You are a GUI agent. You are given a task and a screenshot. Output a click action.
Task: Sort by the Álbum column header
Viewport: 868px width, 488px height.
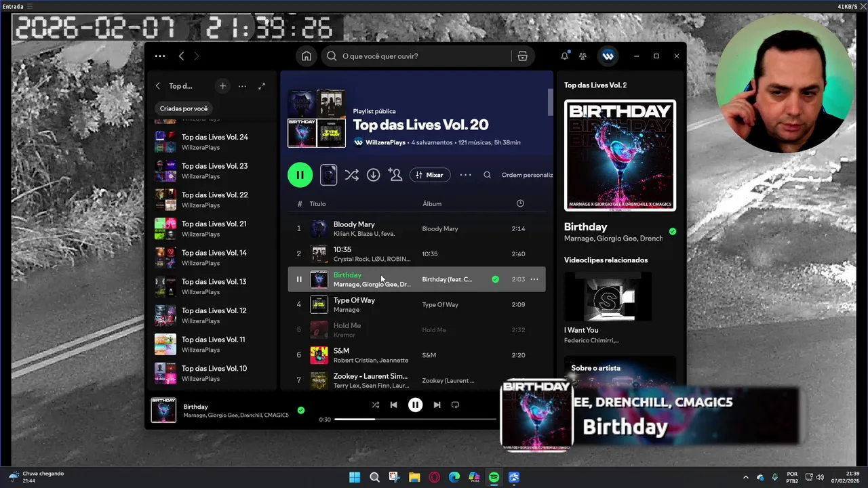point(432,203)
